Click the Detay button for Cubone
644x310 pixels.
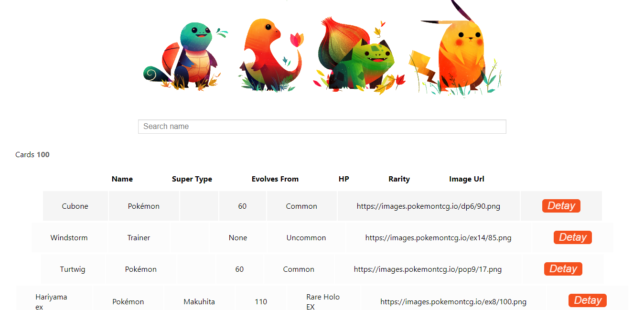[561, 205]
